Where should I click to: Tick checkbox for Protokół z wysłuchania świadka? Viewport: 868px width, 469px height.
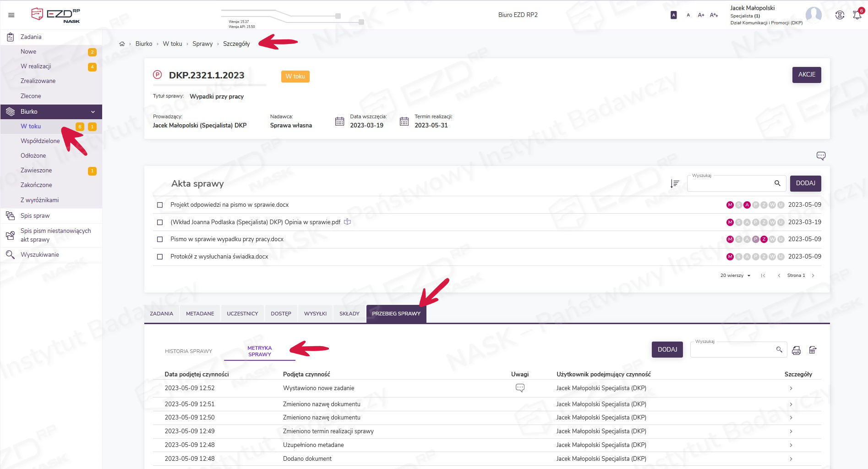tap(160, 257)
